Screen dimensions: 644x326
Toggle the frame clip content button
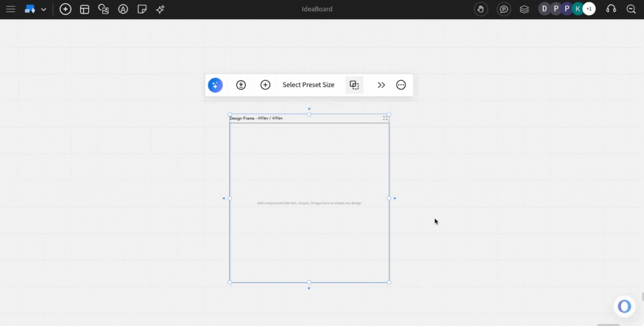[354, 85]
